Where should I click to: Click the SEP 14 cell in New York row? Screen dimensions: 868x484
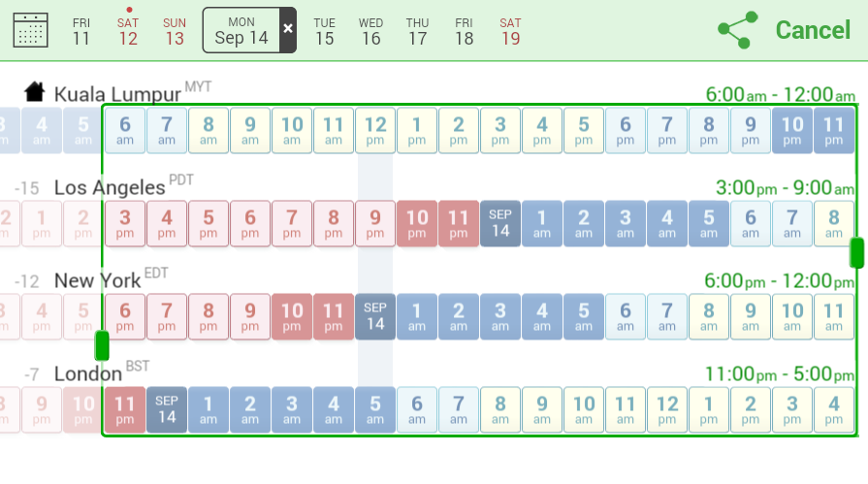pyautogui.click(x=375, y=317)
